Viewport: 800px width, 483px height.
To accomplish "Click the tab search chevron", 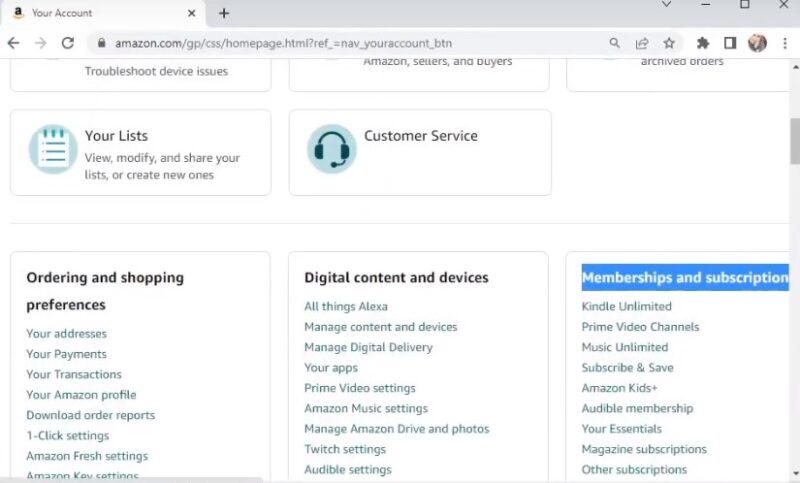I will point(666,5).
